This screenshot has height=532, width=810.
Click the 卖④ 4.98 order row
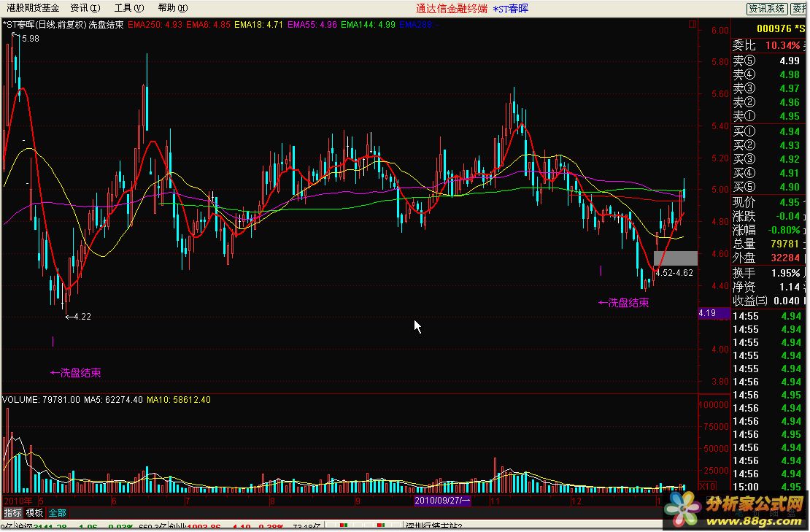click(x=768, y=74)
